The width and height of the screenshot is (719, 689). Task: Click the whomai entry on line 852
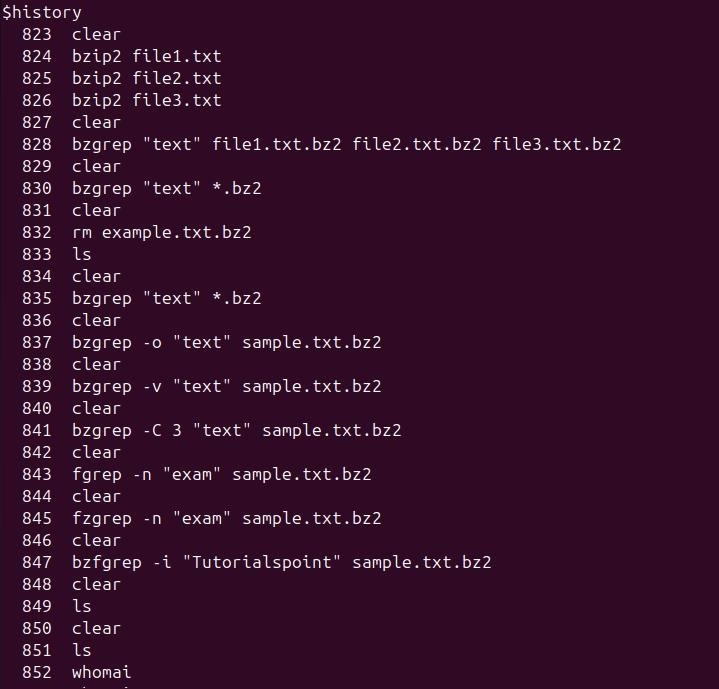point(101,672)
